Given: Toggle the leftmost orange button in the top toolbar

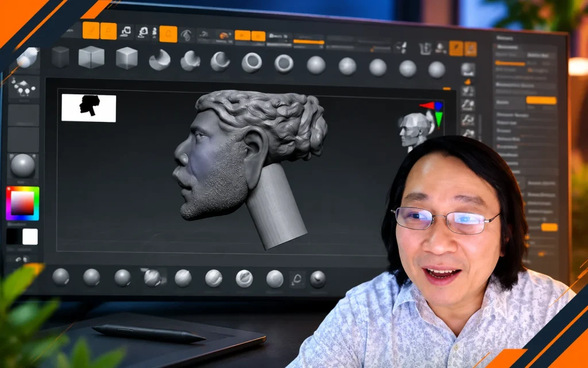Looking at the screenshot, I should [x=91, y=30].
